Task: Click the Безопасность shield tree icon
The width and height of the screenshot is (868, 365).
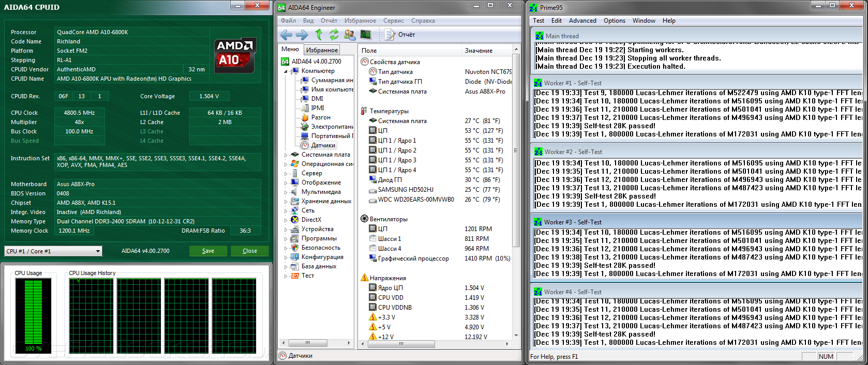Action: tap(295, 248)
